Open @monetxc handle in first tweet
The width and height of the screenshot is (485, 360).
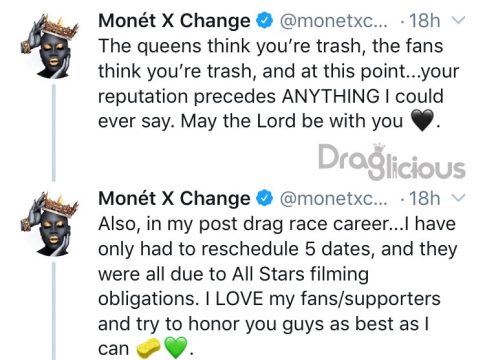334,21
